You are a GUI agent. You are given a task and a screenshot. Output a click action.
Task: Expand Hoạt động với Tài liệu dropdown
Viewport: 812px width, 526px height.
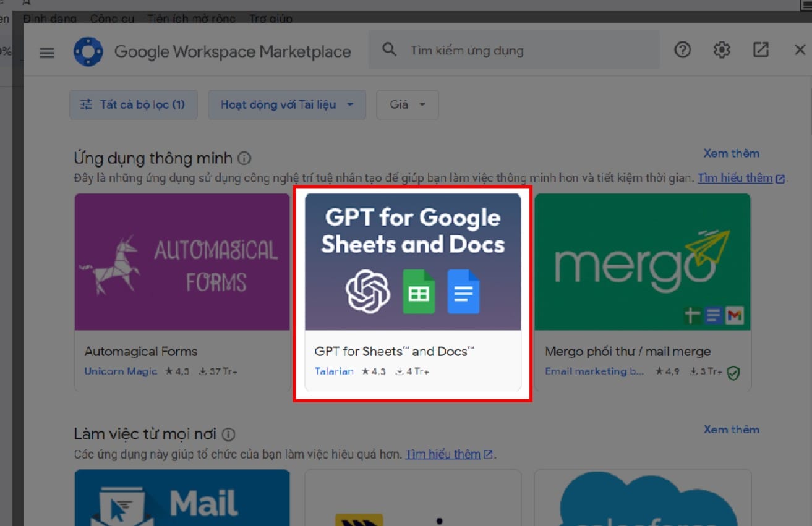coord(287,104)
